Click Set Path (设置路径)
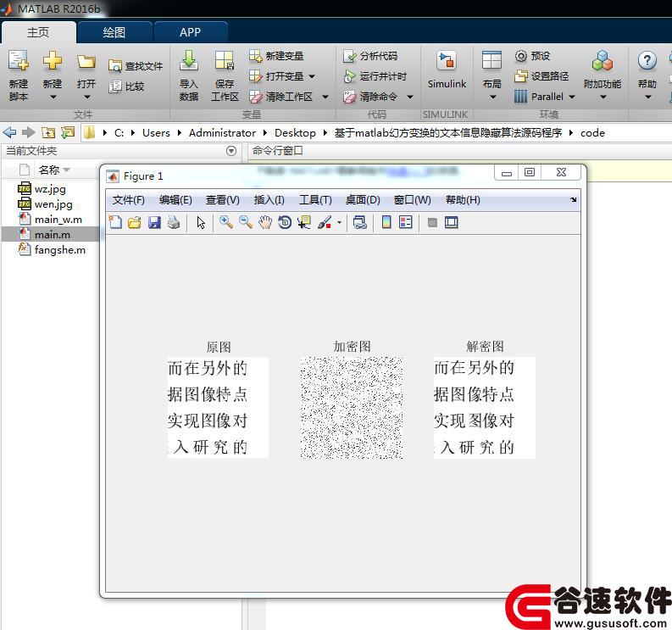672x630 pixels. [541, 76]
